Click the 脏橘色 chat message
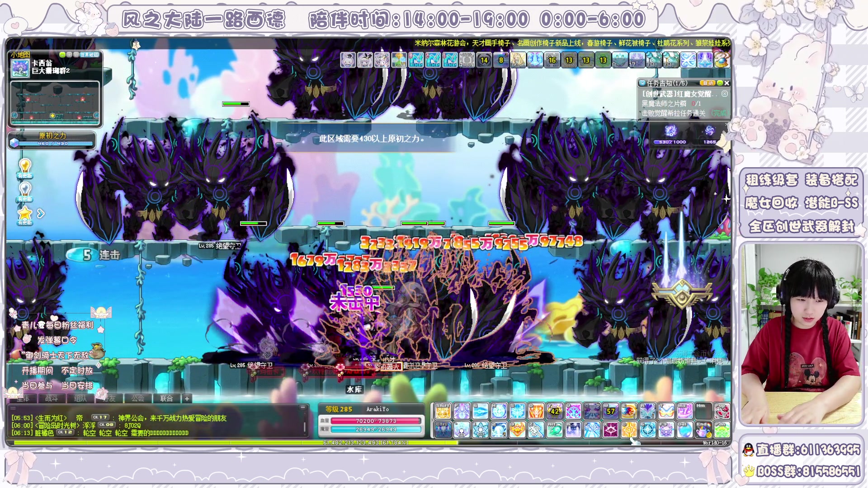 [x=100, y=433]
